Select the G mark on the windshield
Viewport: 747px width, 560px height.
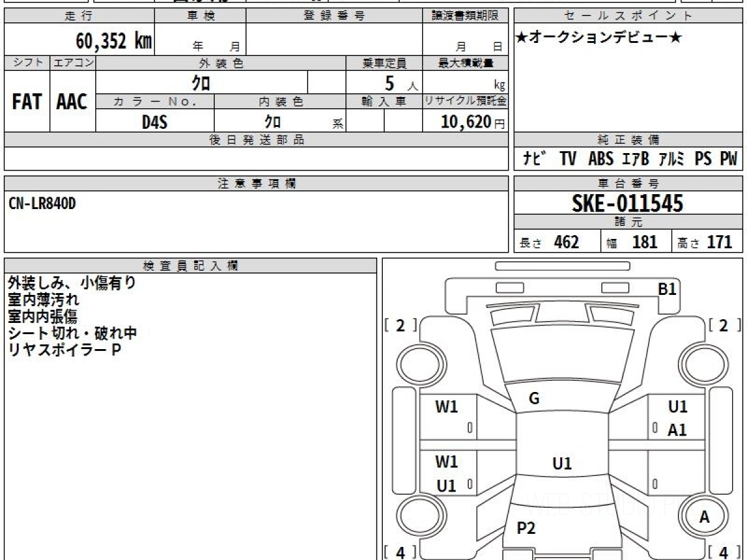coord(533,399)
